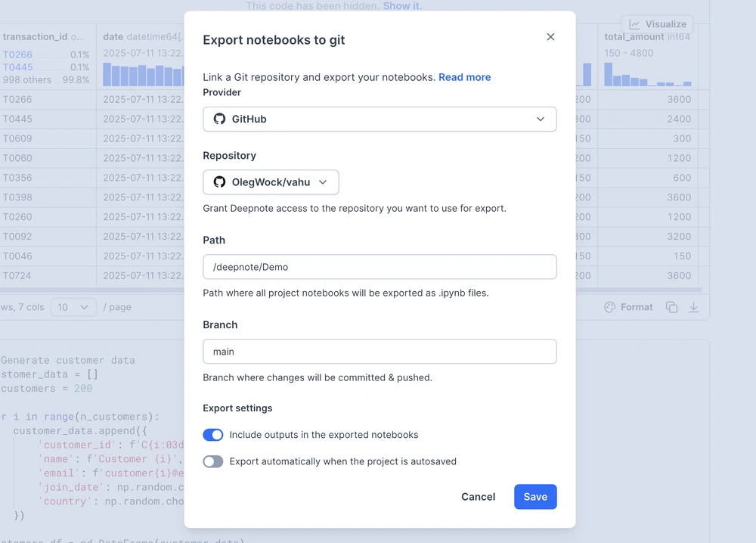Click the total_amount cell in row T0356

tap(648, 178)
